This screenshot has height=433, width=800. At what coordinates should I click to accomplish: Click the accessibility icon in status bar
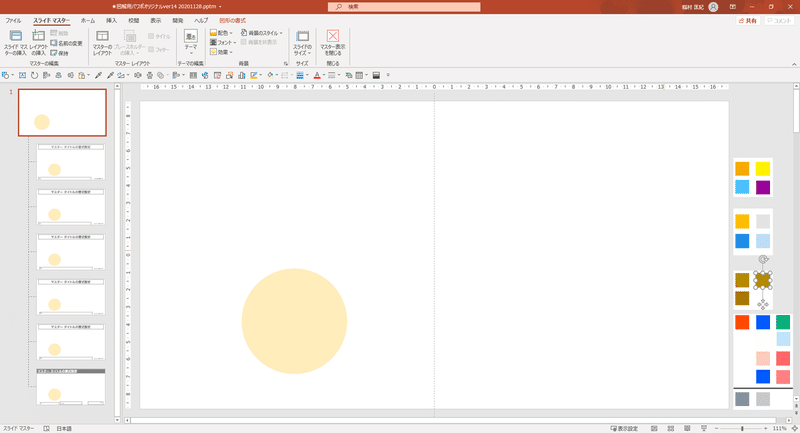pos(46,428)
